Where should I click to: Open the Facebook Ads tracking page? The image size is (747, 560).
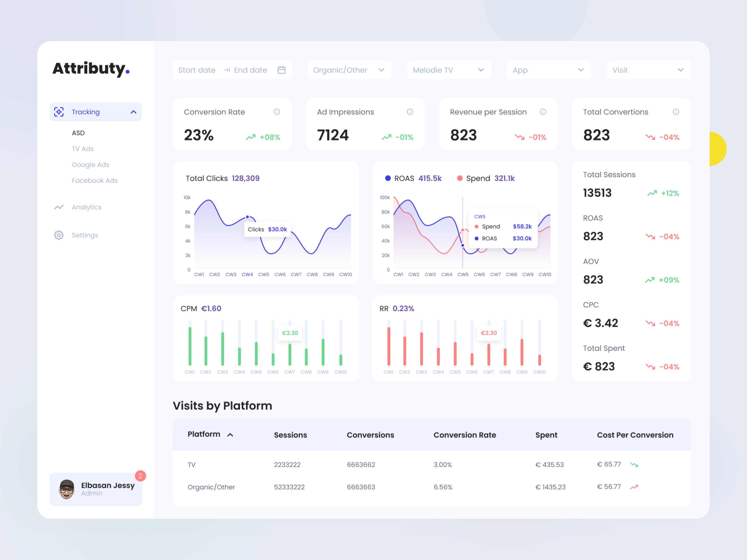click(95, 180)
